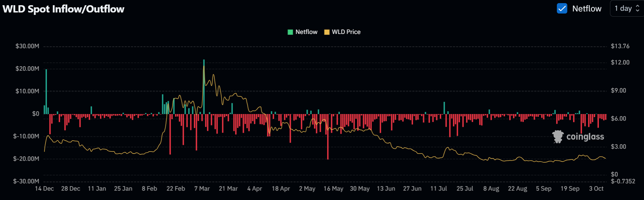Click the WLD Price legend label
This screenshot has height=200, width=644.
pyautogui.click(x=346, y=32)
